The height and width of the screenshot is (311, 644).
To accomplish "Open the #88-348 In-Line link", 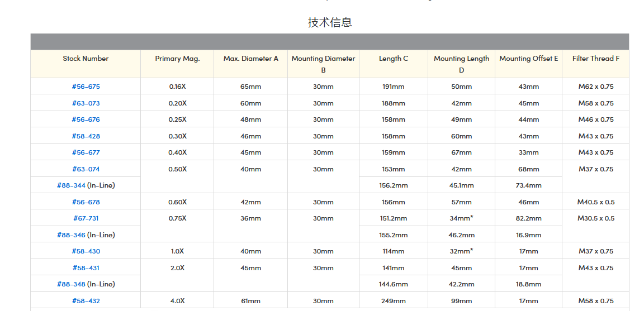I will tap(72, 284).
